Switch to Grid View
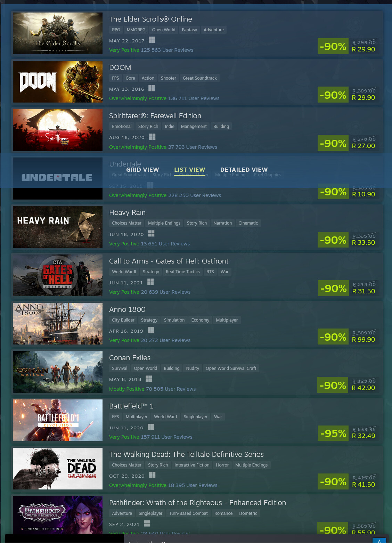This screenshot has width=392, height=543. pos(142,170)
